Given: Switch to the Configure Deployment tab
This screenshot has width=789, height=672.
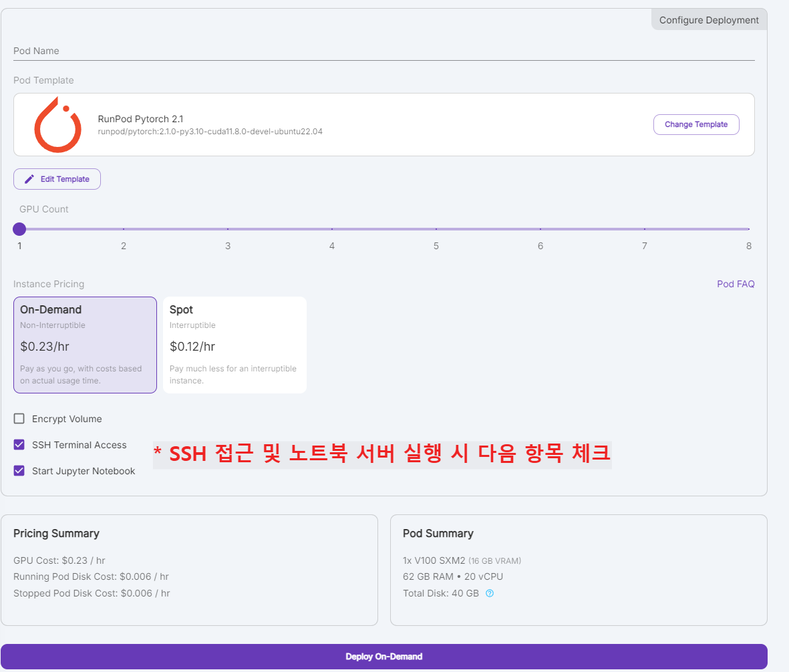Looking at the screenshot, I should pyautogui.click(x=708, y=19).
